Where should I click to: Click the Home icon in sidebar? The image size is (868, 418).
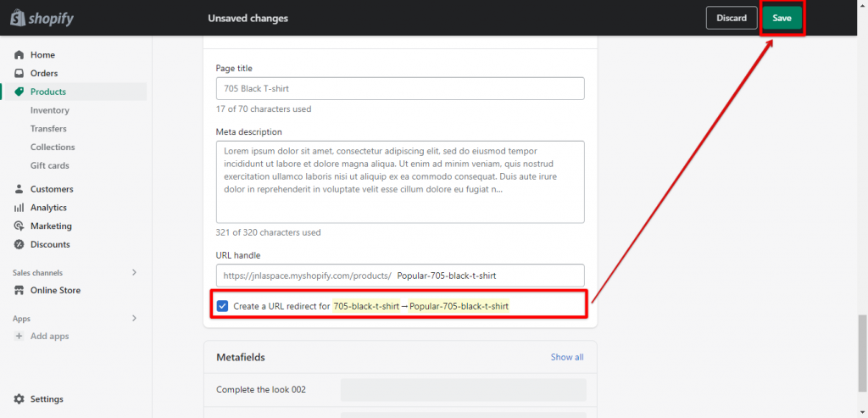19,55
